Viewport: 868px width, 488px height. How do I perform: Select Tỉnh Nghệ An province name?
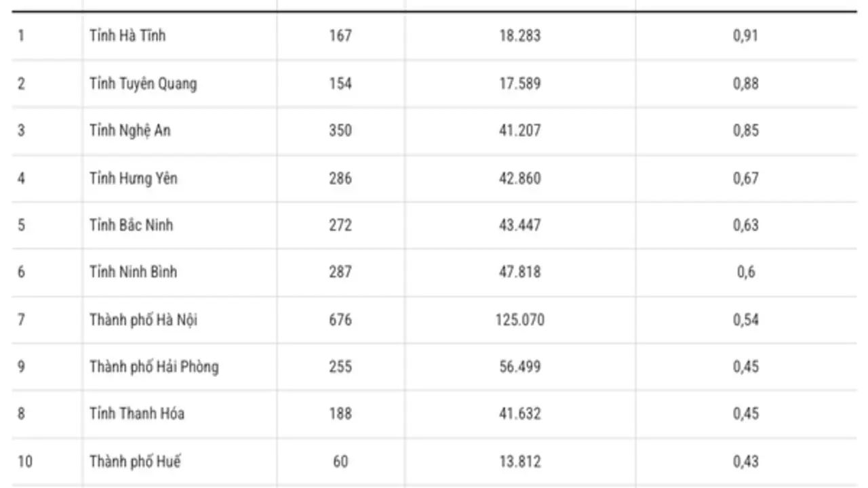point(130,130)
